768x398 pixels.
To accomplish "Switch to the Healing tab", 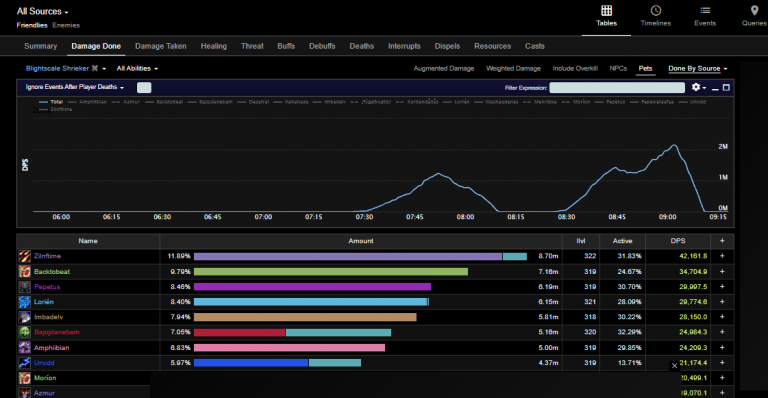I will point(214,46).
